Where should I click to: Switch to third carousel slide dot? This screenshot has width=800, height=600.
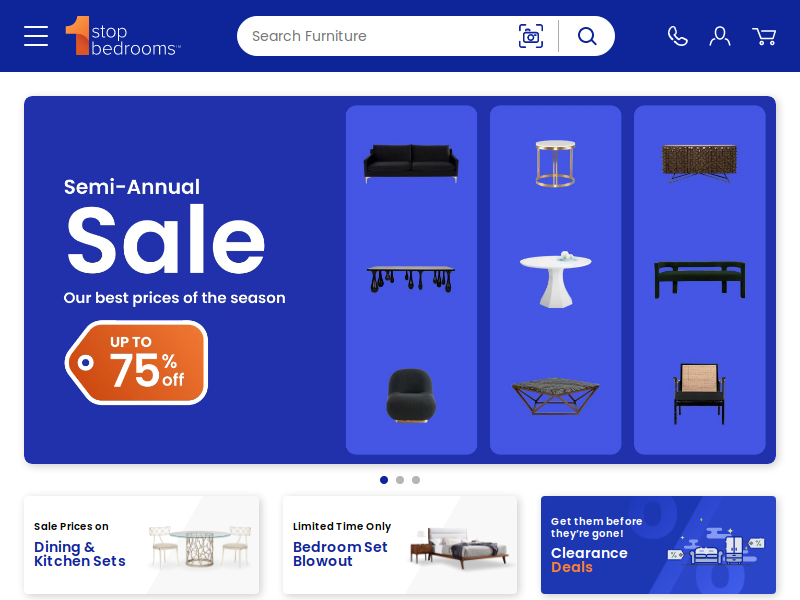pyautogui.click(x=416, y=480)
